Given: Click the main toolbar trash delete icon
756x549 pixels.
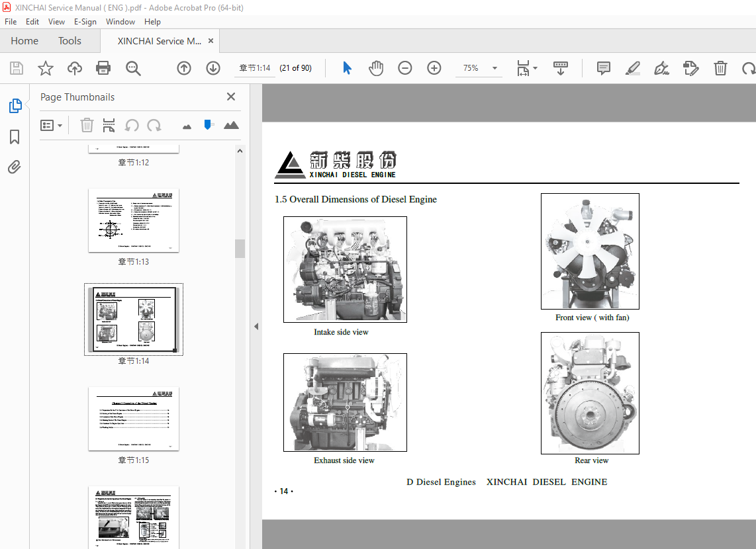Looking at the screenshot, I should click(720, 68).
